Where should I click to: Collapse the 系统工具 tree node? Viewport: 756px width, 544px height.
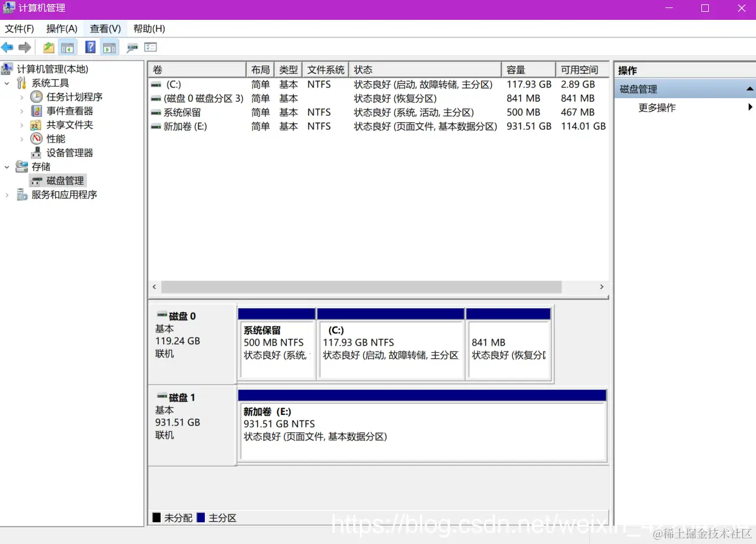pos(7,83)
